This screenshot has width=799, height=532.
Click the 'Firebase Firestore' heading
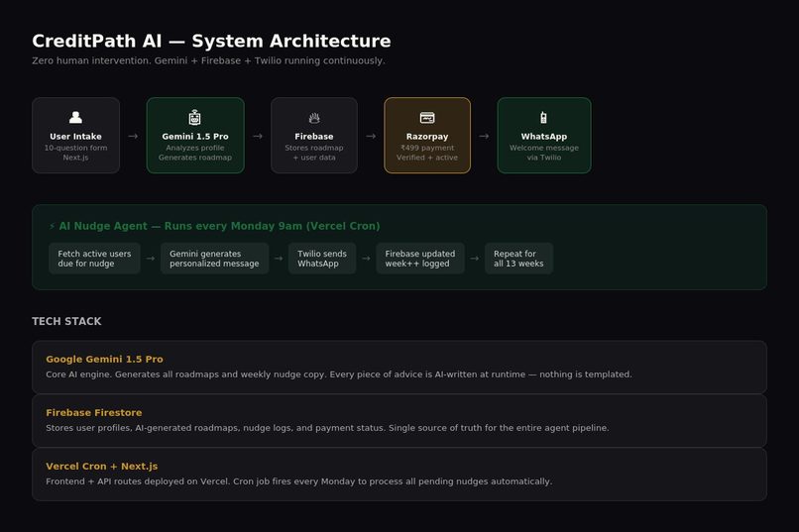pos(94,412)
